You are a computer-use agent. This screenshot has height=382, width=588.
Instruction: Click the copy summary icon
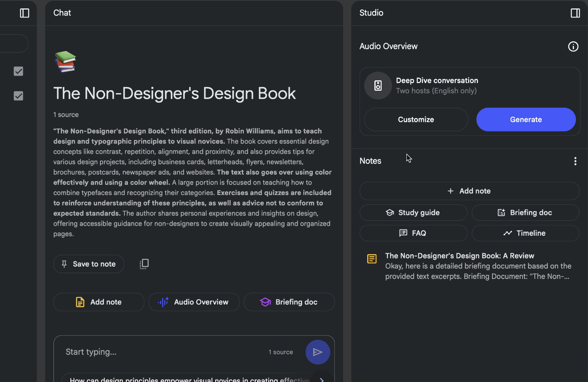click(144, 264)
